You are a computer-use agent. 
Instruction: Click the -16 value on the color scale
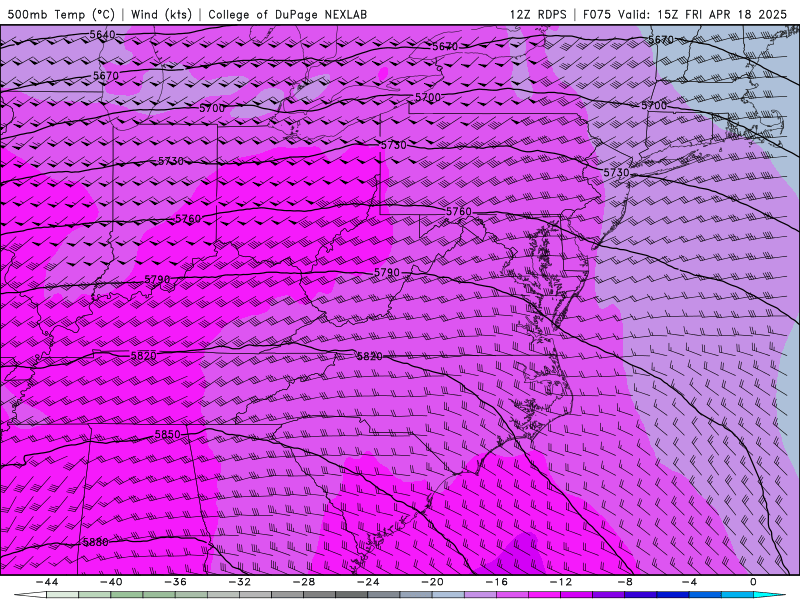coord(496,582)
